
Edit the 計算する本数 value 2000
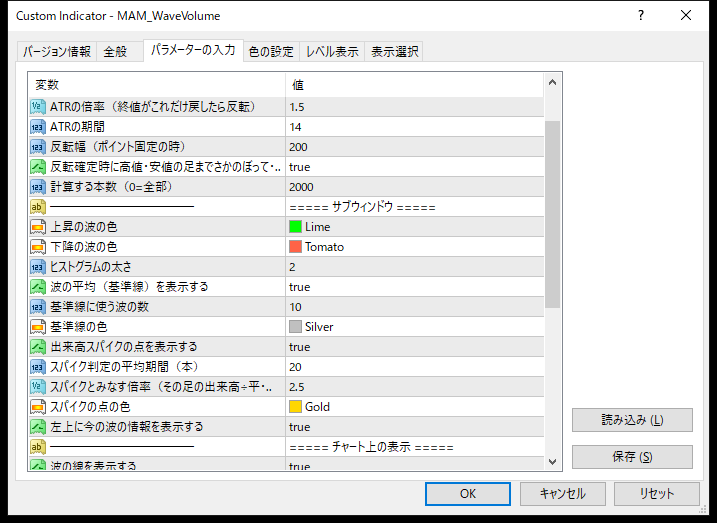click(x=415, y=187)
